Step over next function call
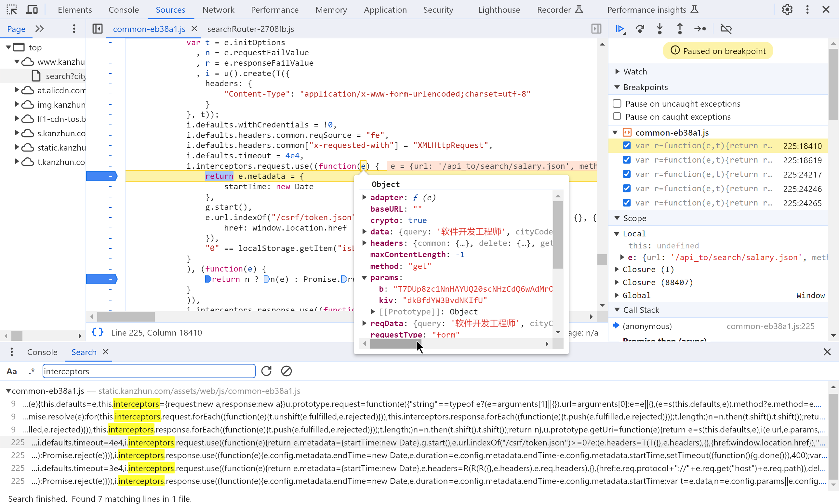 click(x=640, y=29)
